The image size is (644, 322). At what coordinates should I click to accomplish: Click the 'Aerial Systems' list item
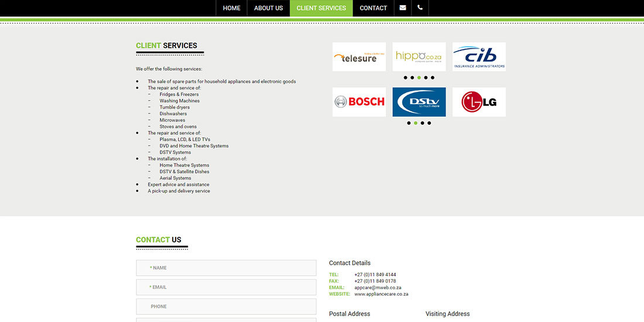point(176,178)
